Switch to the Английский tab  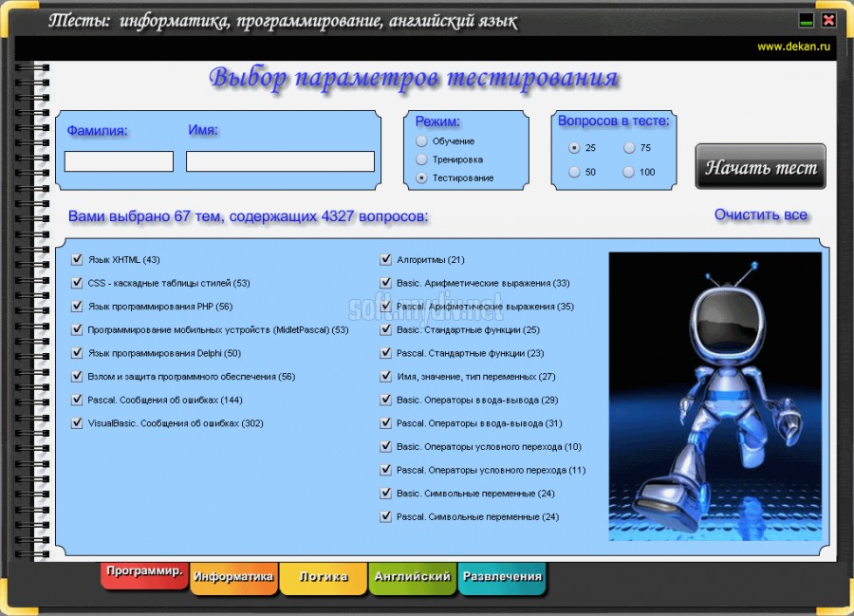click(413, 577)
